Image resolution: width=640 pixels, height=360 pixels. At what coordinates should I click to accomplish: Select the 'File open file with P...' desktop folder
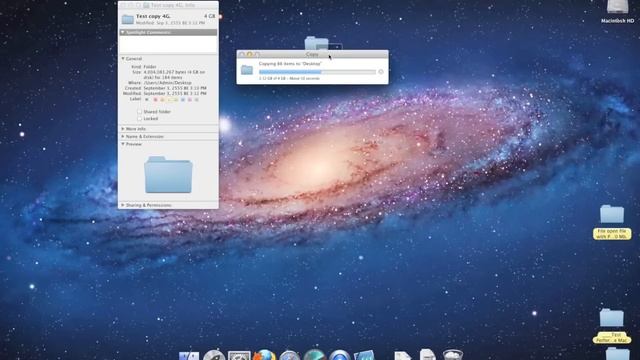coord(612,214)
